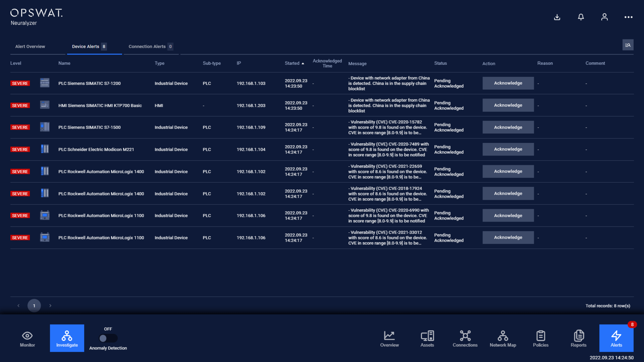
Task: Click the download icon in header
Action: (557, 17)
